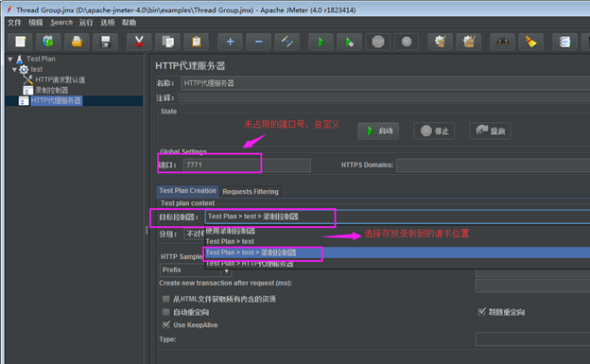Select HTTP代理服务器 node in the tree
The image size is (590, 364).
[56, 100]
